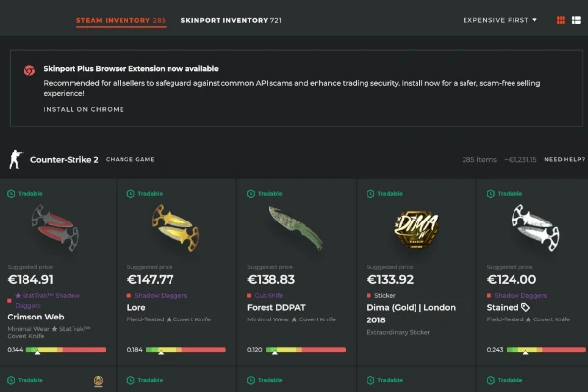The image size is (588, 392).
Task: Click the wear float bar for 0.243
Action: coord(546,350)
